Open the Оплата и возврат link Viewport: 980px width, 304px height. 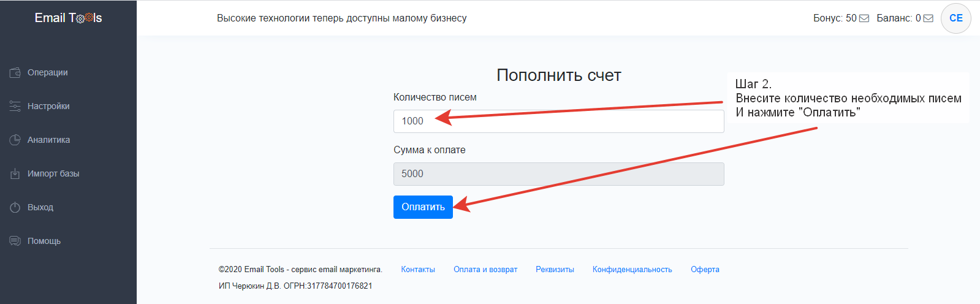coord(485,270)
